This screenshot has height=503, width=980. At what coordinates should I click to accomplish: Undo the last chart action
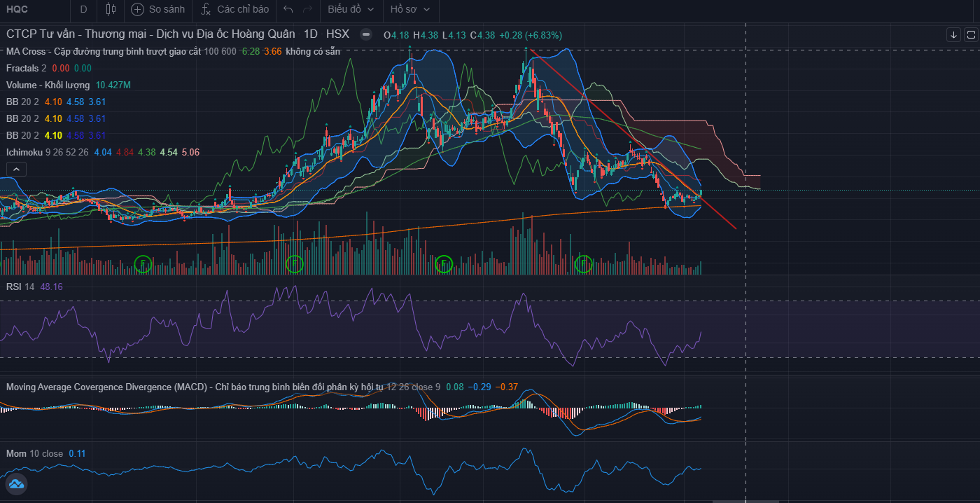click(288, 9)
